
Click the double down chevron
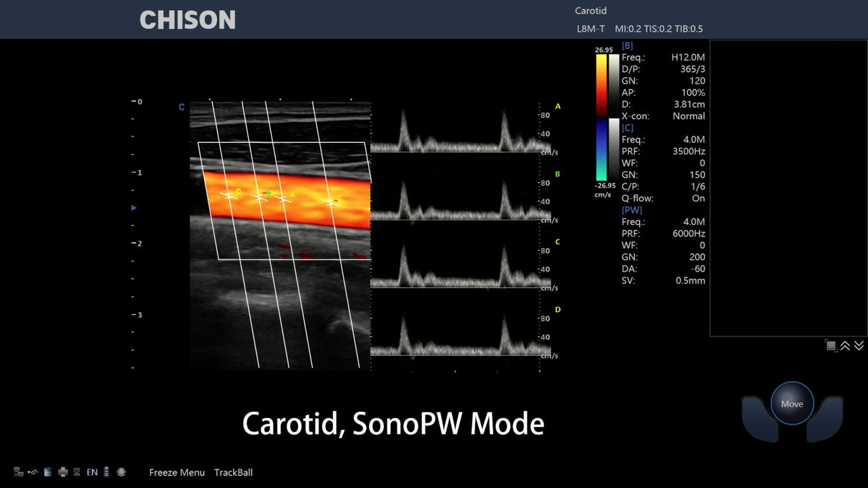point(859,345)
